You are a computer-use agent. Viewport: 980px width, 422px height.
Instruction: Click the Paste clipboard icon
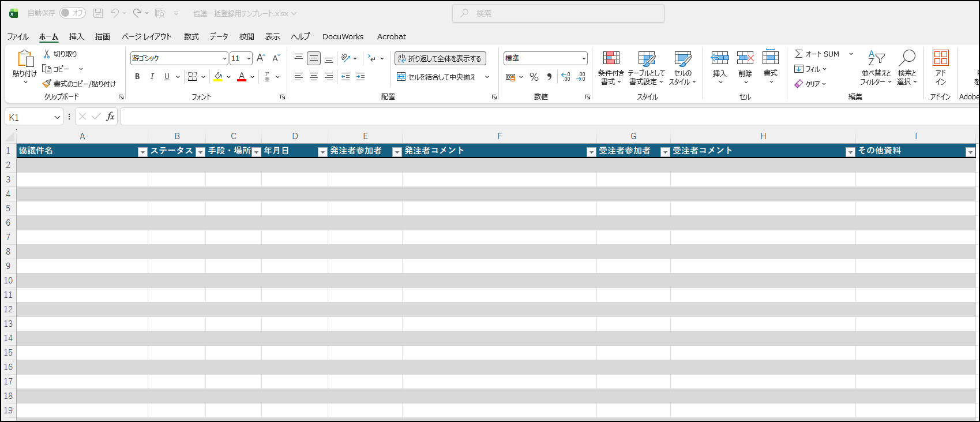coord(25,58)
